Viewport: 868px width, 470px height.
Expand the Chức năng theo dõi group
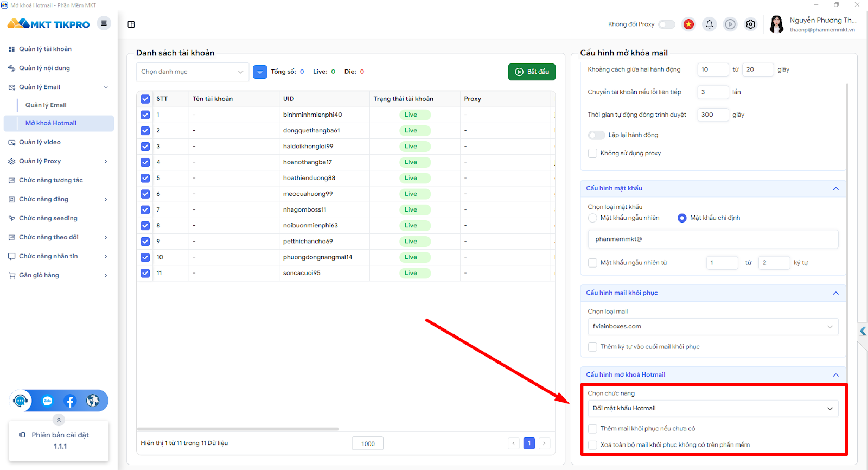106,238
